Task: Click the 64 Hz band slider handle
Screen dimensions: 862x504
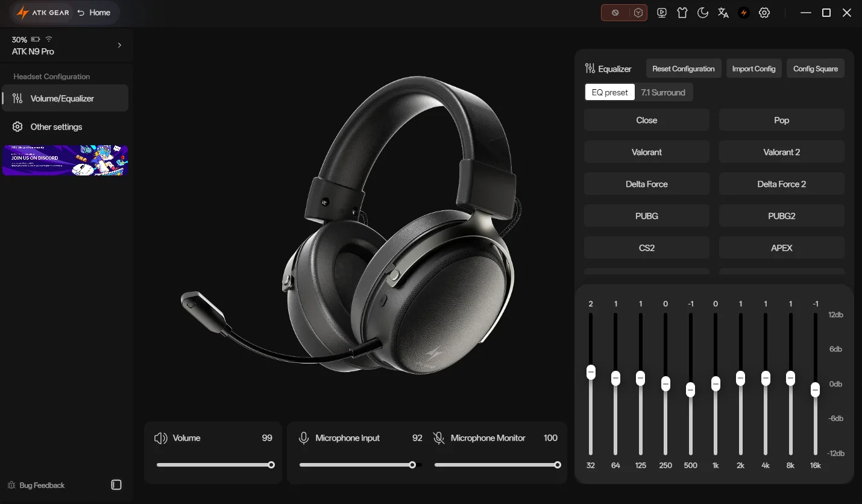Action: pos(615,378)
